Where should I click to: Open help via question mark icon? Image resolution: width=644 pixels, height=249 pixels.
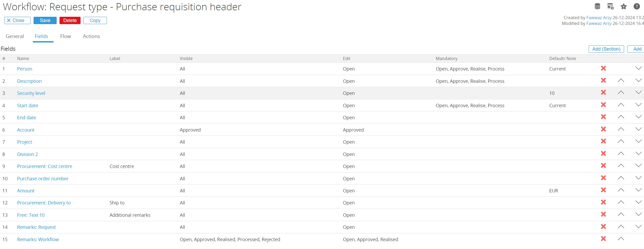(637, 7)
